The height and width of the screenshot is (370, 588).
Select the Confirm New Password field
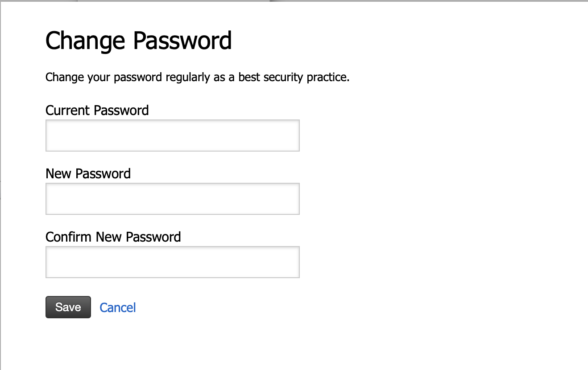172,262
